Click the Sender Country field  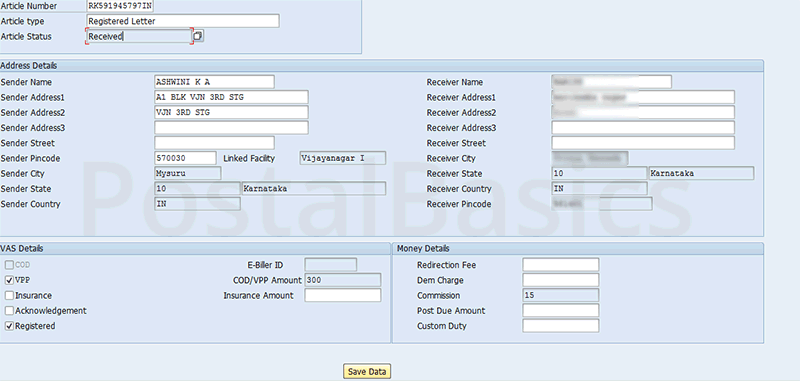[197, 204]
